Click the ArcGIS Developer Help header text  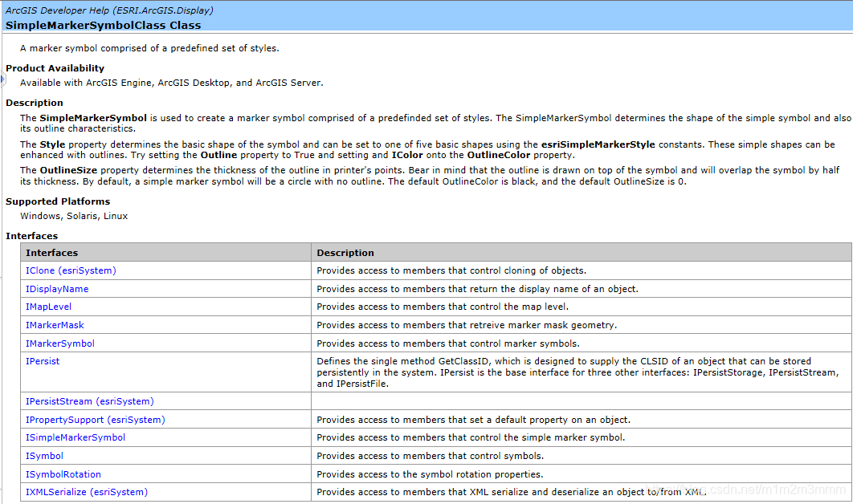pos(109,10)
